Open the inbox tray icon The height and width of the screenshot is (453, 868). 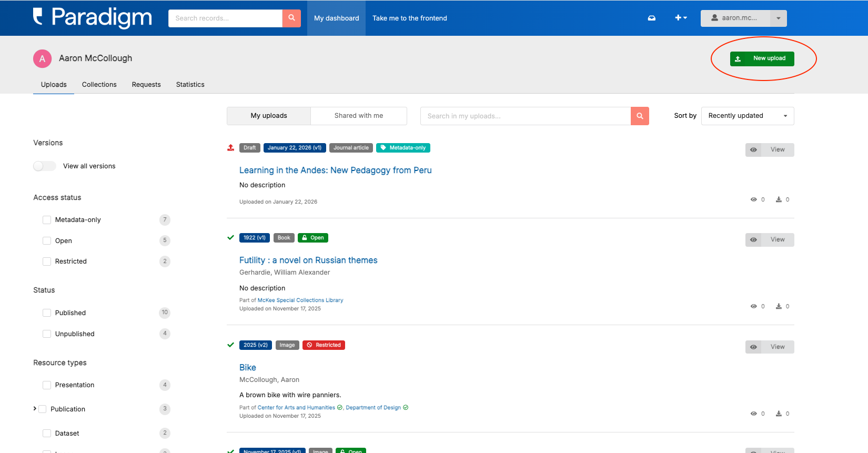tap(651, 18)
